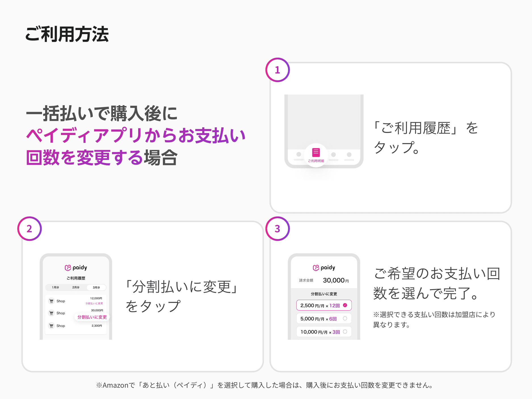
Task: Click the cart icon beside the 2,300円 Shop
Action: tap(51, 326)
